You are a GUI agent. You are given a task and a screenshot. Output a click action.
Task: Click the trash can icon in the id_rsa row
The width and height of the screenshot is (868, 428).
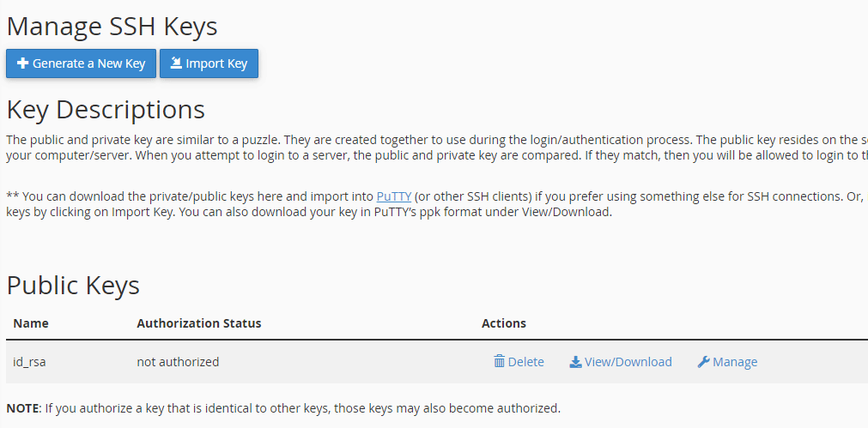[500, 362]
